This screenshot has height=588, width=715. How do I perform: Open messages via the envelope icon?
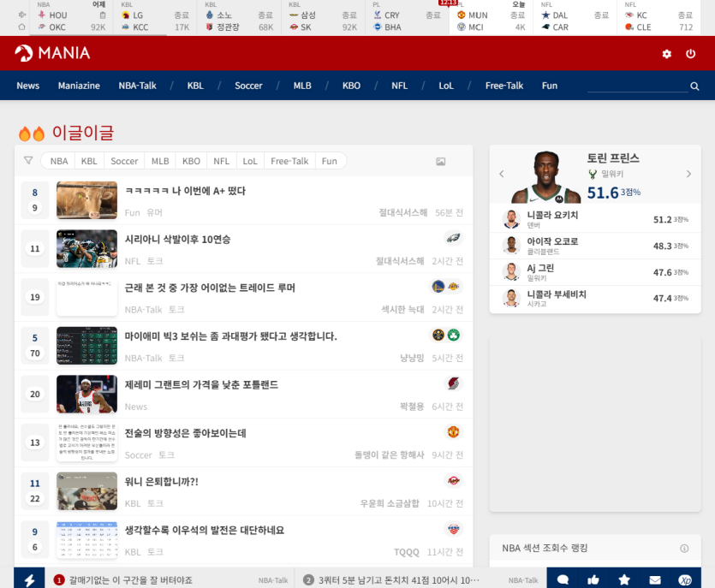click(655, 579)
